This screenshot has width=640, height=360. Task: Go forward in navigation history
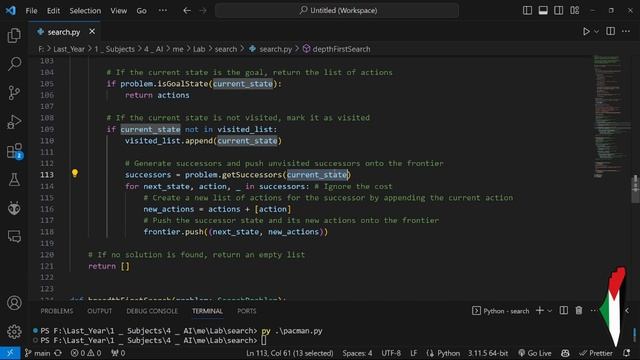[x=203, y=11]
